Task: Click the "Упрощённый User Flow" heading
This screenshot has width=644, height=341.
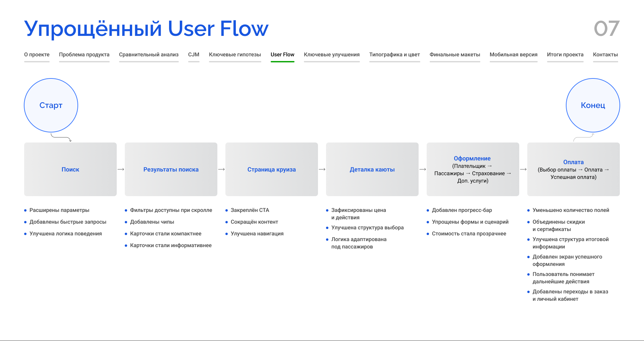Action: tap(146, 29)
